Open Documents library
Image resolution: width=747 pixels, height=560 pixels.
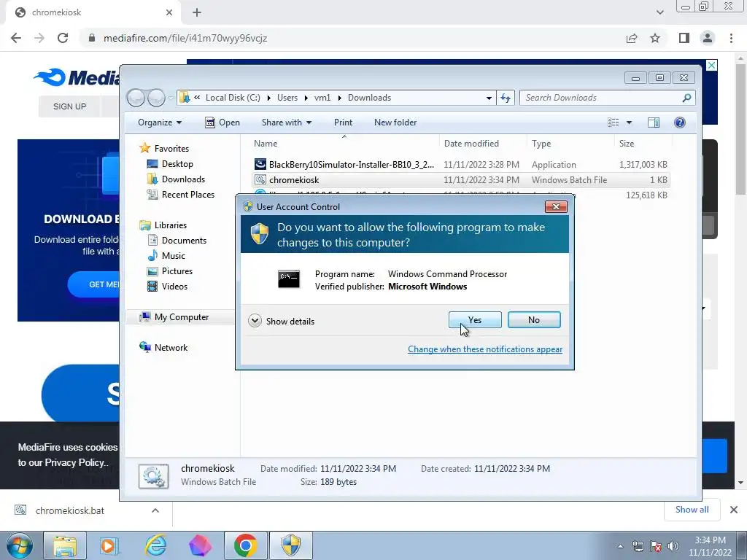[x=177, y=241]
